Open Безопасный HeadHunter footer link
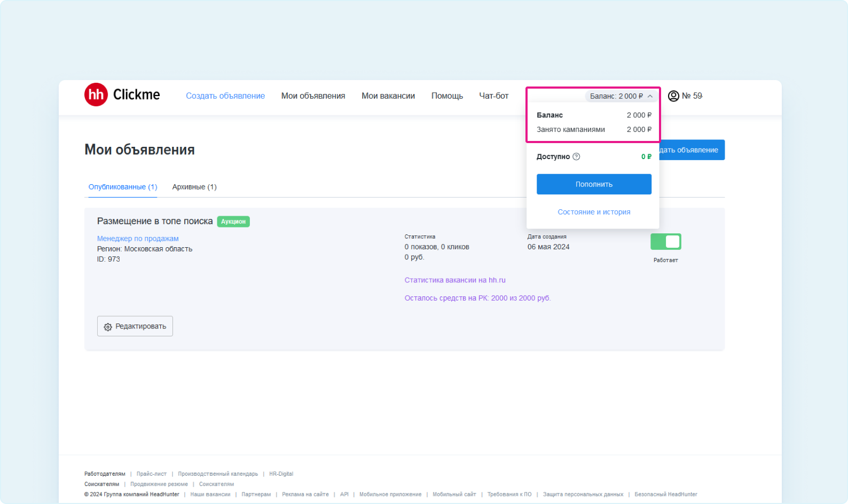The height and width of the screenshot is (504, 848). pyautogui.click(x=666, y=494)
